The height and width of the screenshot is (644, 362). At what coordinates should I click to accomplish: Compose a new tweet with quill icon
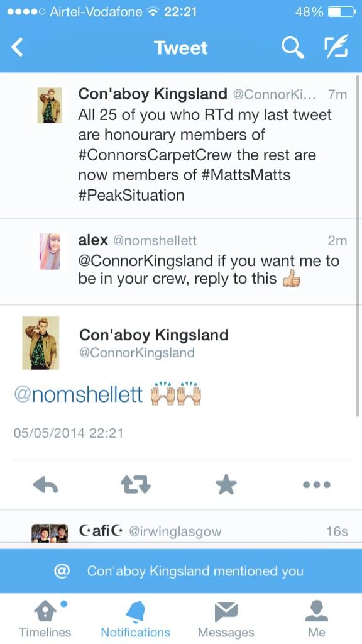click(x=336, y=47)
